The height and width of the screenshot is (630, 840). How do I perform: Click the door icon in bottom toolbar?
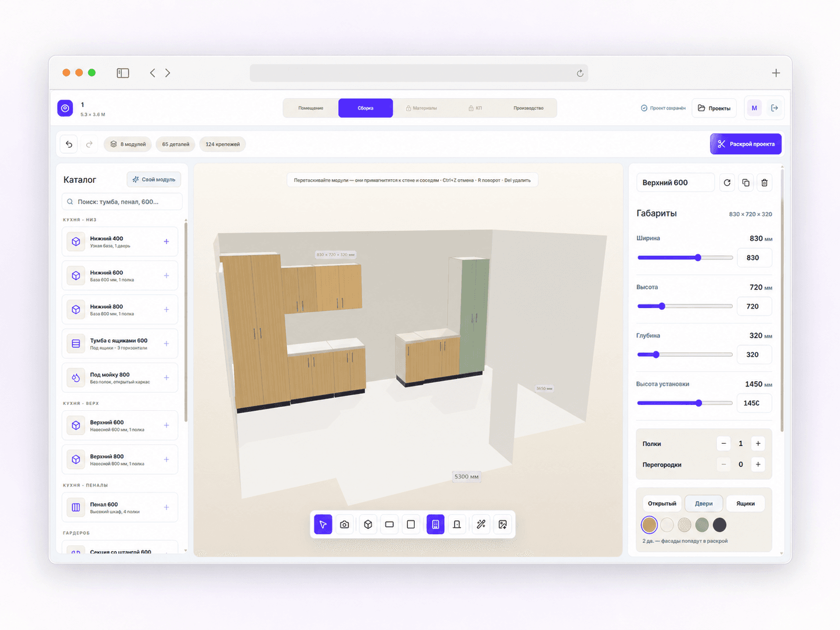(457, 524)
